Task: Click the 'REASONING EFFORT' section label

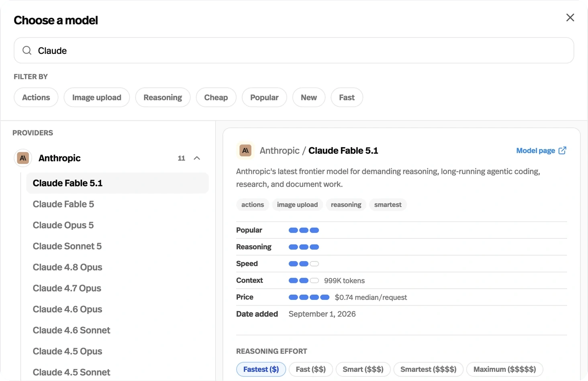Action: 272,351
